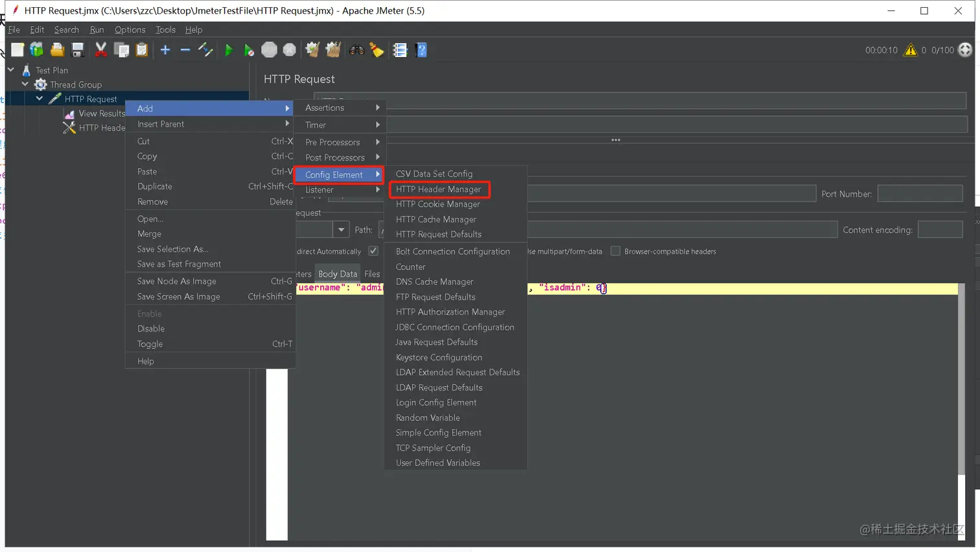
Task: Click the remote engine status icon
Action: point(965,50)
